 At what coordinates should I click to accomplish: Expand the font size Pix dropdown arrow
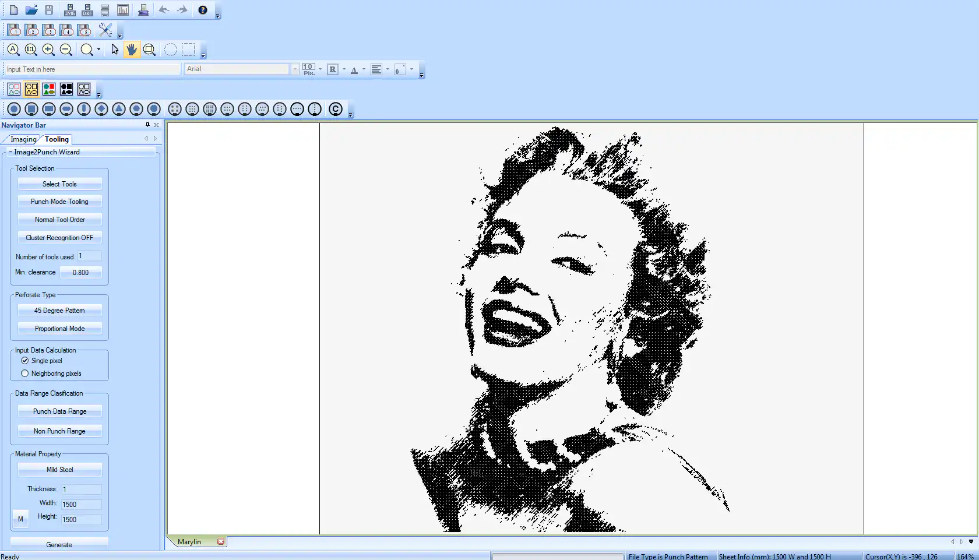pyautogui.click(x=320, y=69)
